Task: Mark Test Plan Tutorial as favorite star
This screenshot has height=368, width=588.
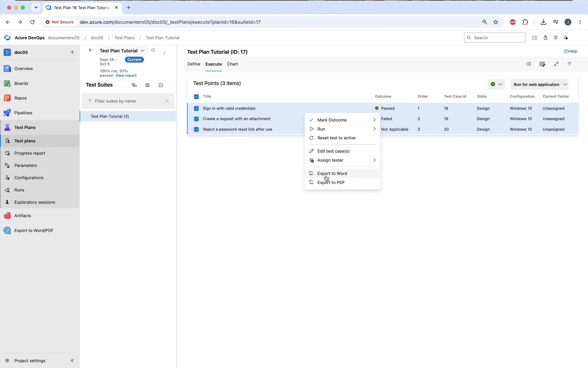Action: tap(153, 50)
